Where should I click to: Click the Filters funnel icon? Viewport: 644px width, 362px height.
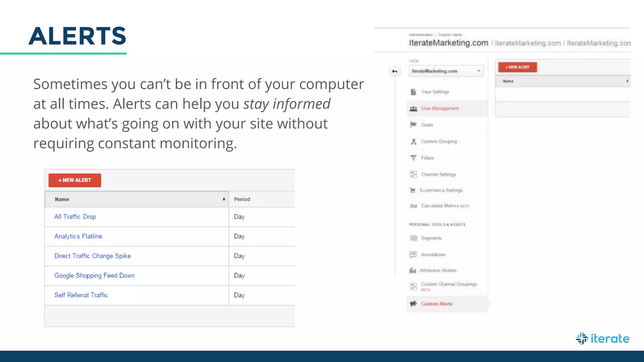click(413, 158)
